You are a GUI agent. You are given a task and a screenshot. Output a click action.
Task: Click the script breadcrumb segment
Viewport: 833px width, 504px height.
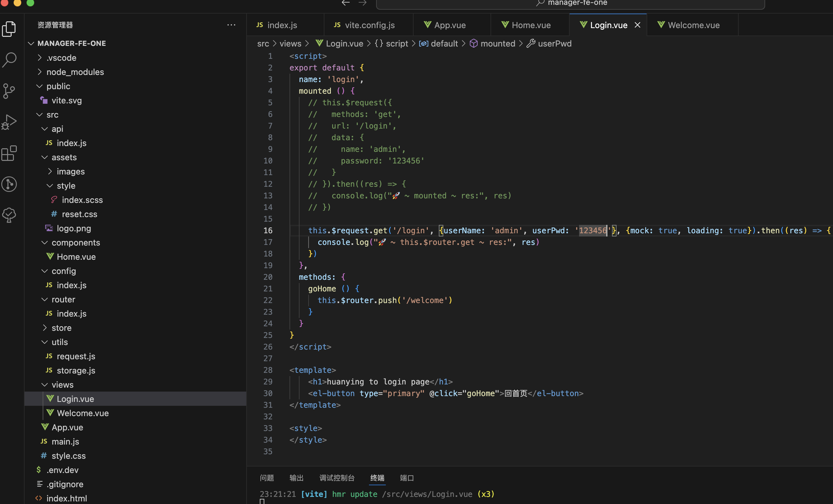(392, 44)
